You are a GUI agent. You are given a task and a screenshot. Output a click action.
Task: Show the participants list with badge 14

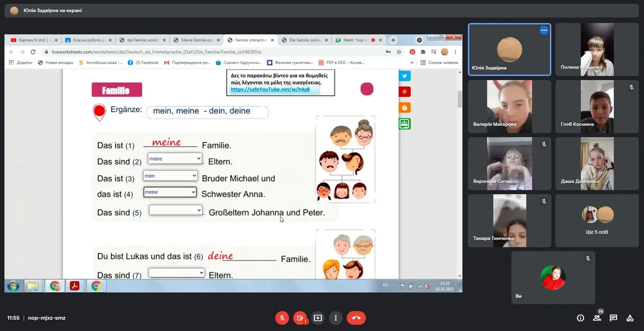(x=597, y=317)
